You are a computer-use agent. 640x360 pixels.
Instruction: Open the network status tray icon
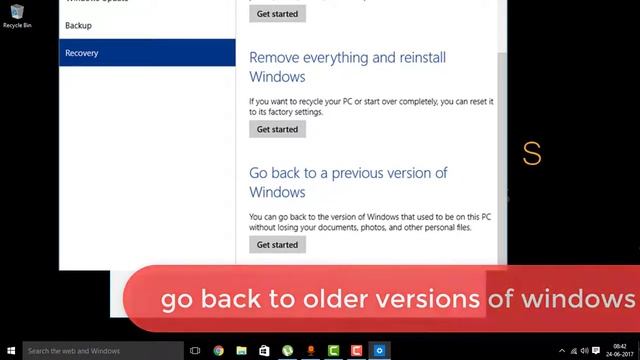(574, 351)
